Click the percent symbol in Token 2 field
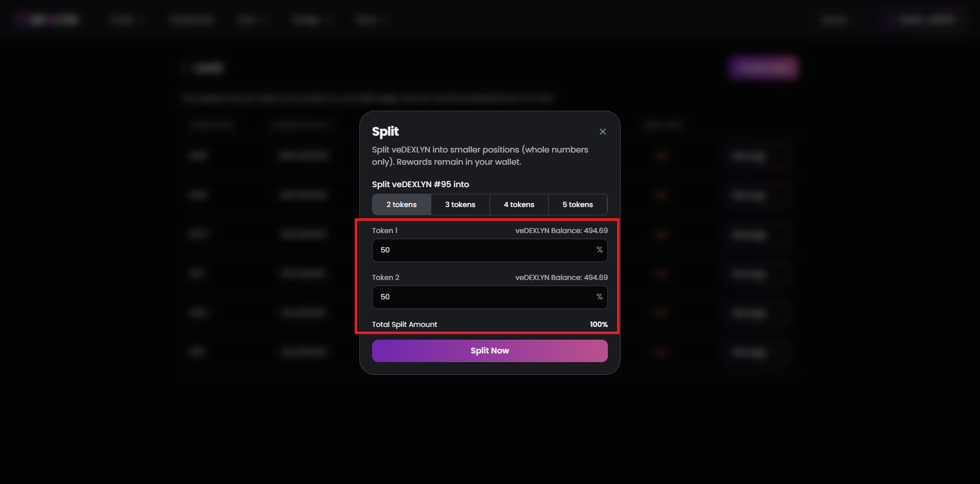980x484 pixels. point(599,297)
